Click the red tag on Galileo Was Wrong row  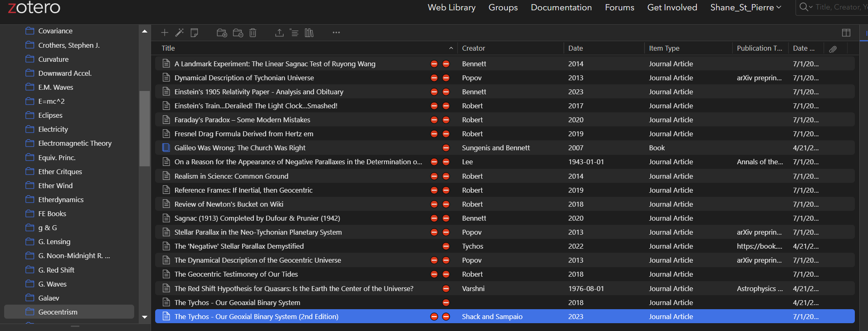446,148
